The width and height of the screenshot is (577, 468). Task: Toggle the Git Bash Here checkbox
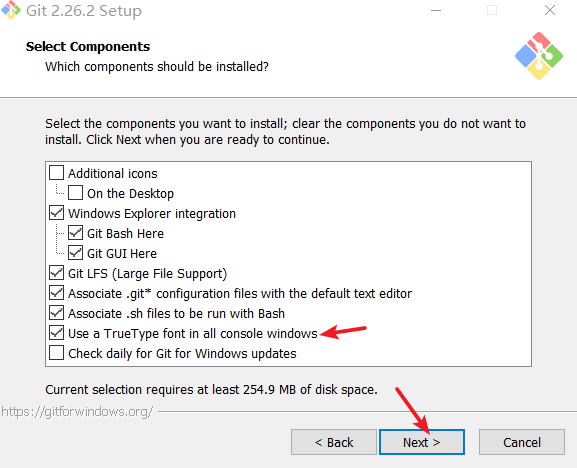75,233
